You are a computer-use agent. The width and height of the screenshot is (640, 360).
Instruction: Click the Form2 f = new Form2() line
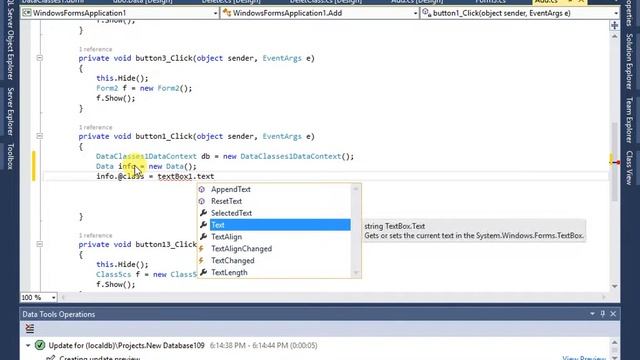point(144,88)
